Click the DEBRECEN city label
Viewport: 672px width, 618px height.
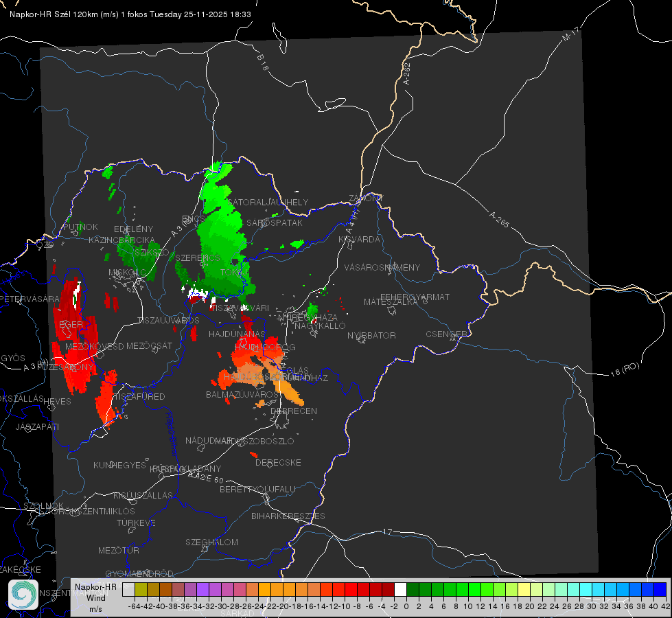click(x=294, y=411)
